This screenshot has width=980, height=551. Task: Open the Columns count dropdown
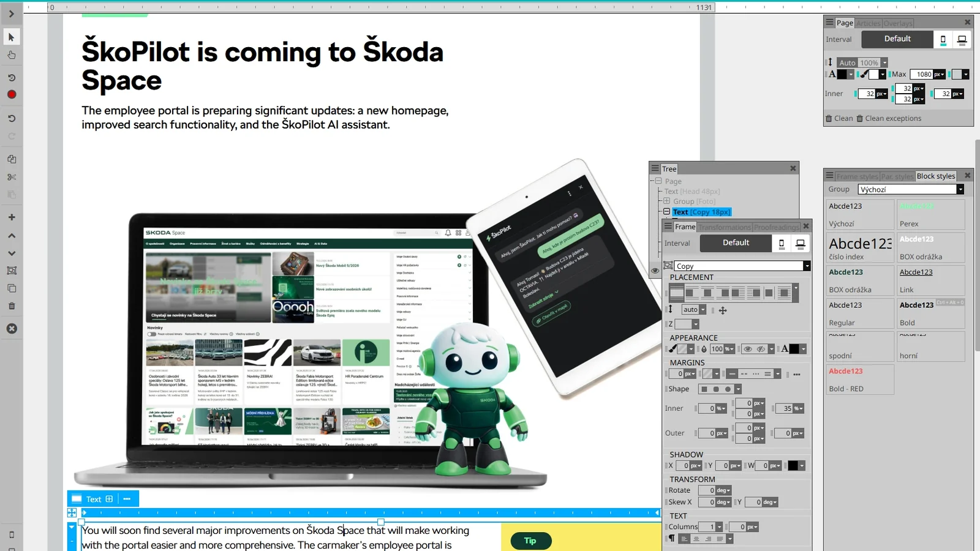(x=719, y=527)
